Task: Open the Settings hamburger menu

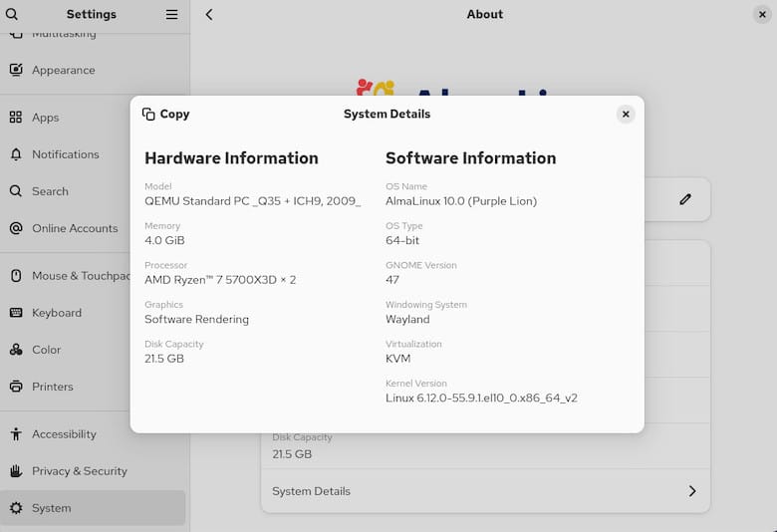Action: tap(171, 14)
